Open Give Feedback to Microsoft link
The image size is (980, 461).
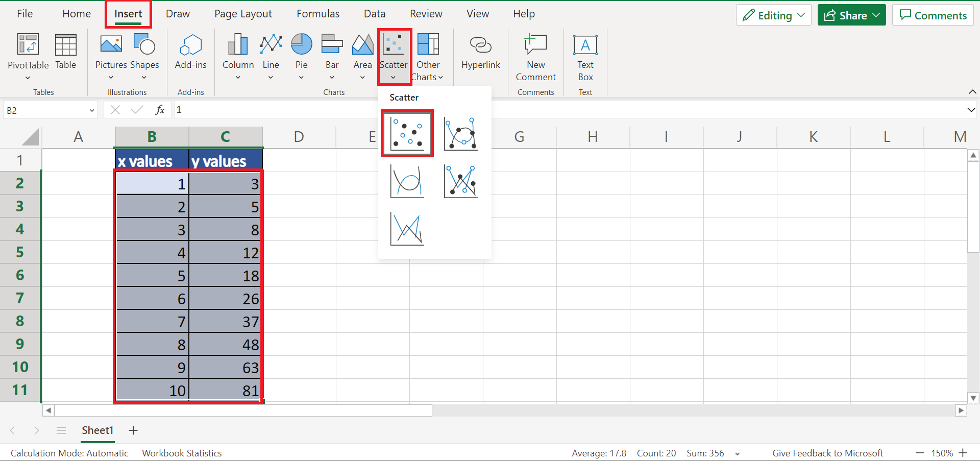click(x=827, y=453)
